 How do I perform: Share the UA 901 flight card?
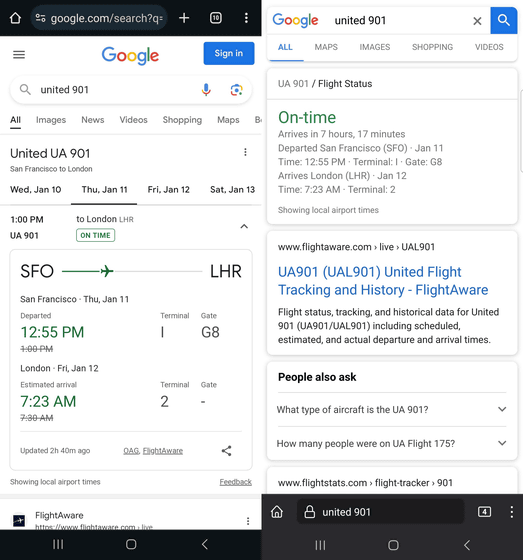point(226,451)
